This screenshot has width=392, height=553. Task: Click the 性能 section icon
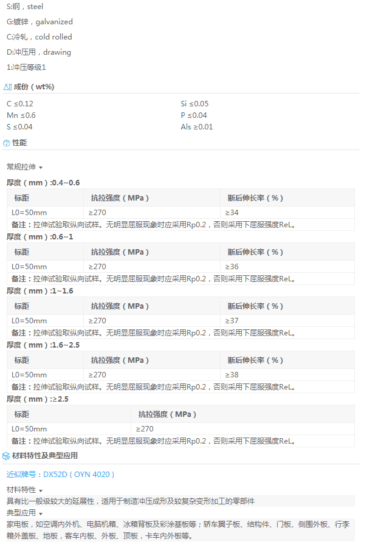point(7,143)
